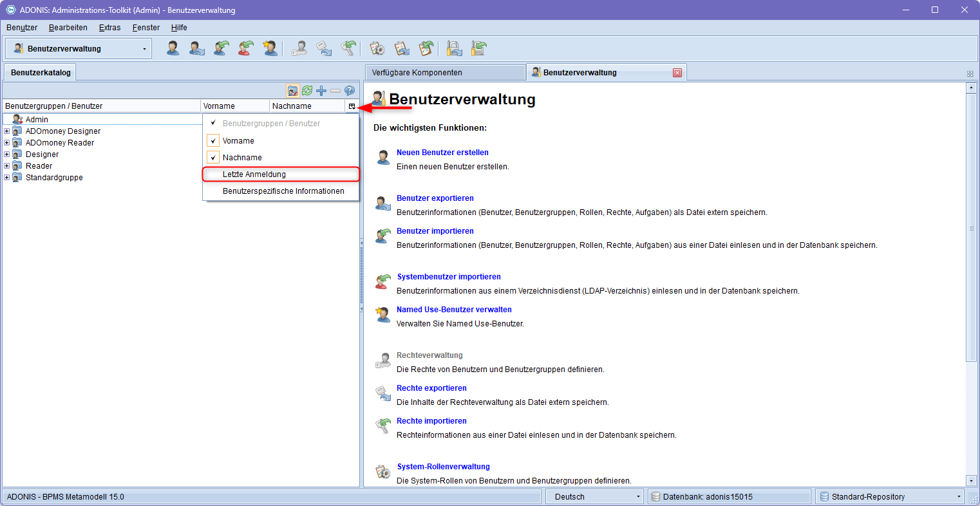The width and height of the screenshot is (980, 506).
Task: Click the new user toolbar icon
Action: [173, 48]
